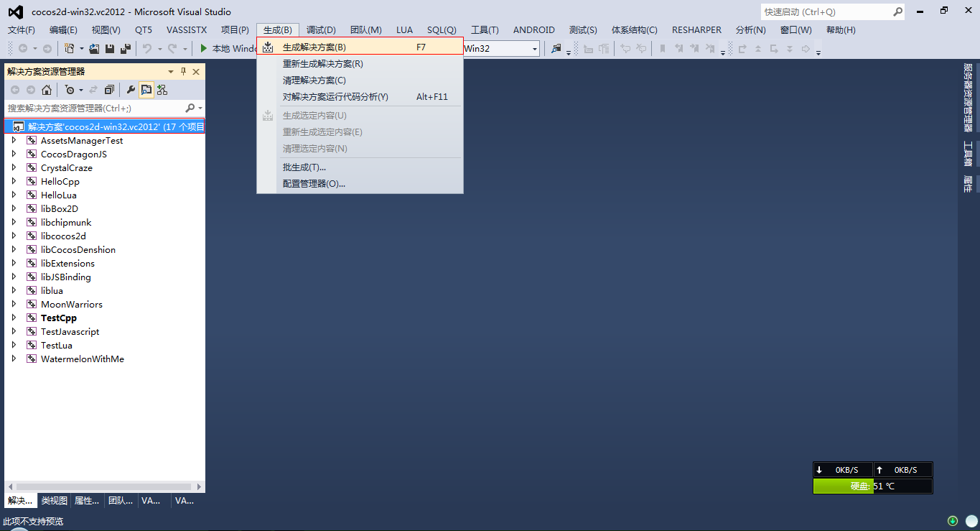Click the Build Solution icon in the menu
This screenshot has height=531, width=980.
268,47
